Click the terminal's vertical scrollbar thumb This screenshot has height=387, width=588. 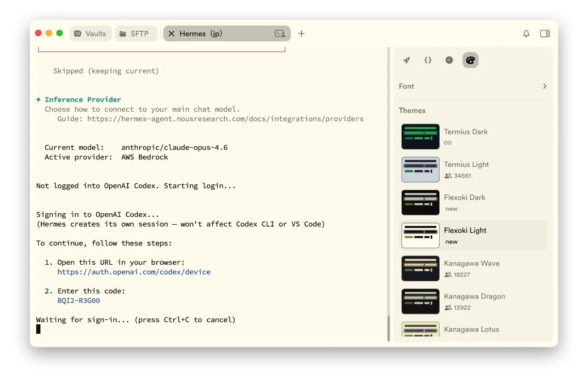[x=388, y=328]
